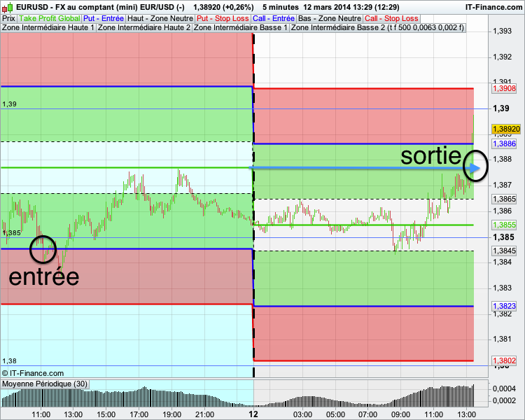Click the 0,0004 indicator scale value

(x=504, y=389)
